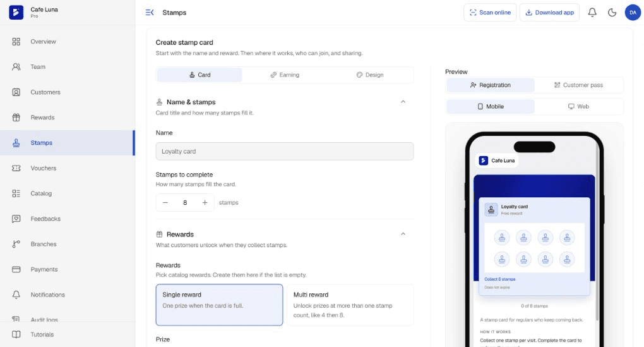
Task: Switch preview to Web
Action: pos(579,106)
